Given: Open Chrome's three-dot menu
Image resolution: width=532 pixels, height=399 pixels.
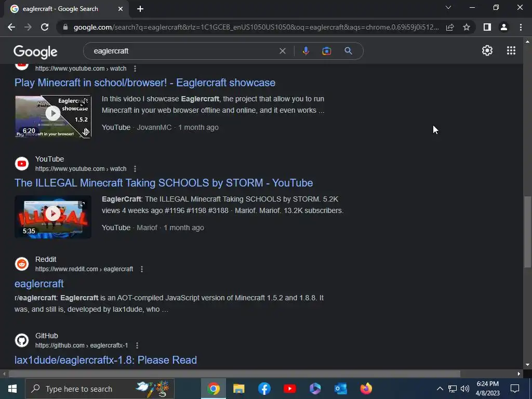Looking at the screenshot, I should (521, 27).
